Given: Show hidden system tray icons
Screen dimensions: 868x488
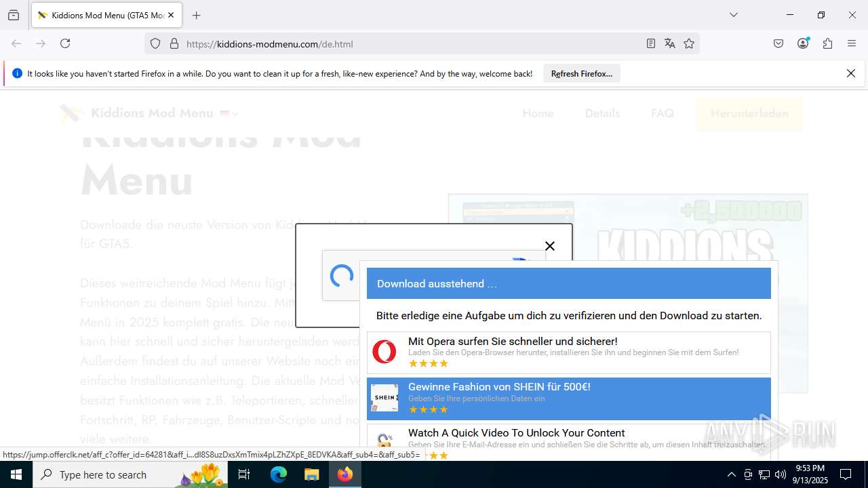Looking at the screenshot, I should point(731,474).
